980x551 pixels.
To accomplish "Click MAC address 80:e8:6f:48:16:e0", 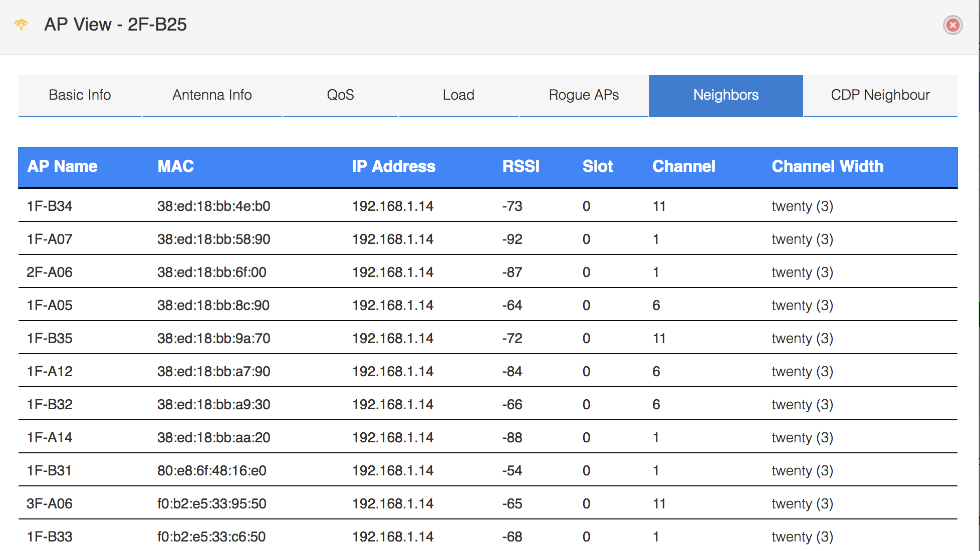I will [212, 470].
